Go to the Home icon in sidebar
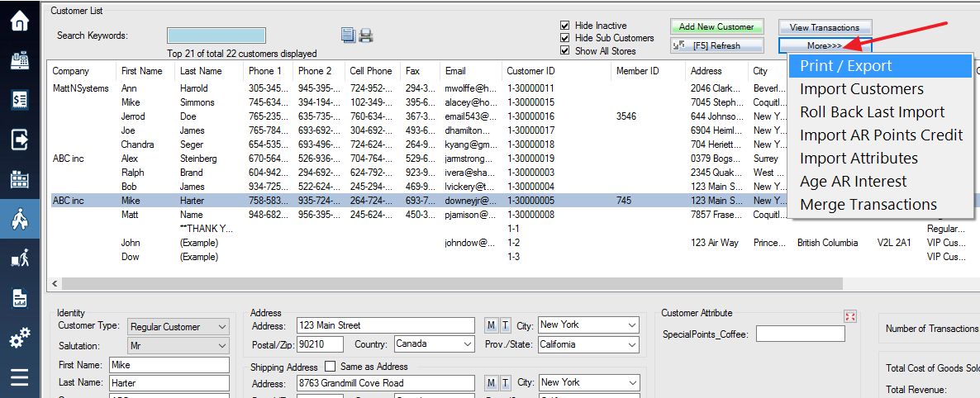This screenshot has height=398, width=980. (x=20, y=21)
